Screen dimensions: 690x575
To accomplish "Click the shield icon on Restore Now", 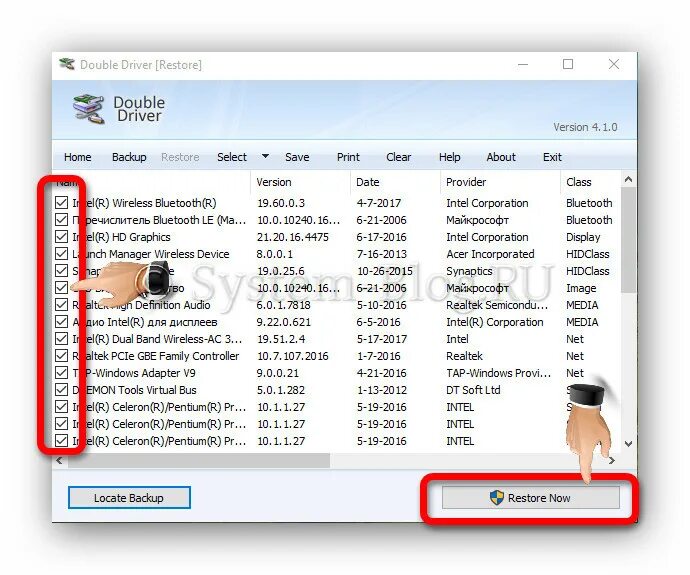I will pos(497,498).
